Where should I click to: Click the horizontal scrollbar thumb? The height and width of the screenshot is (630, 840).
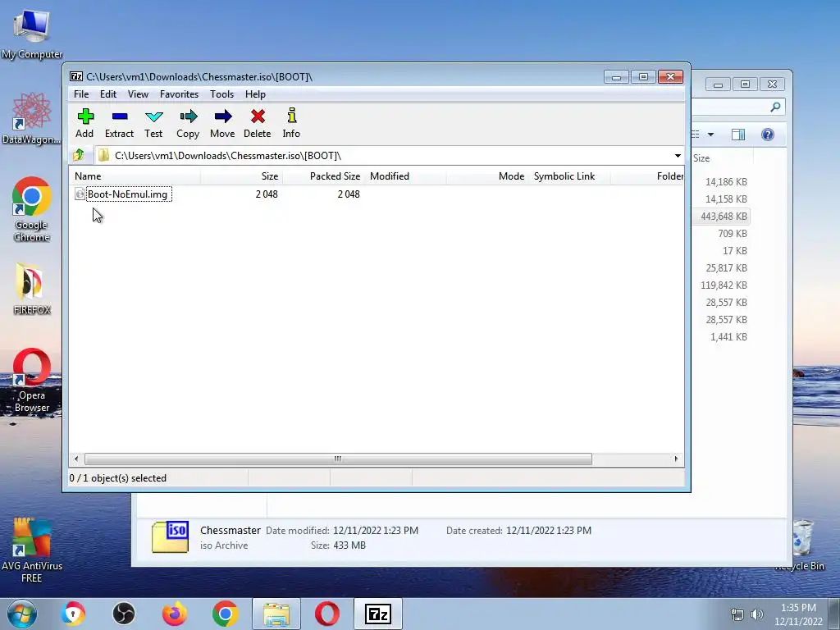coord(338,459)
